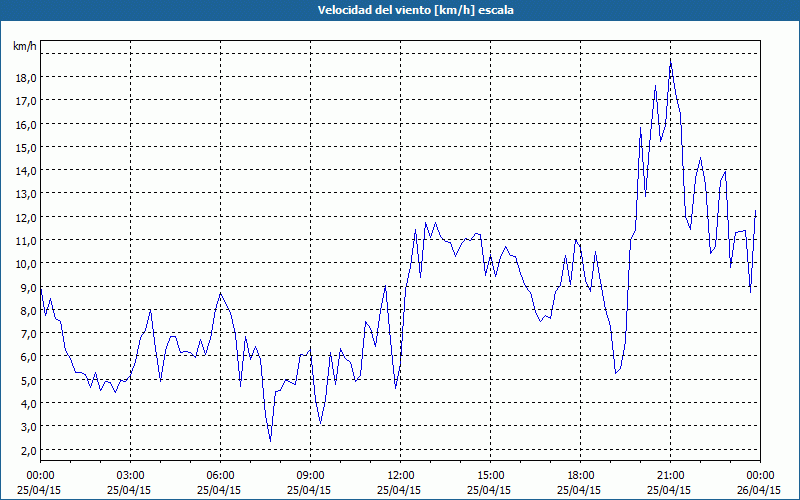Screen dimensions: 800x500
Task: Click the wind speed peak at 21:00
Action: (670, 60)
